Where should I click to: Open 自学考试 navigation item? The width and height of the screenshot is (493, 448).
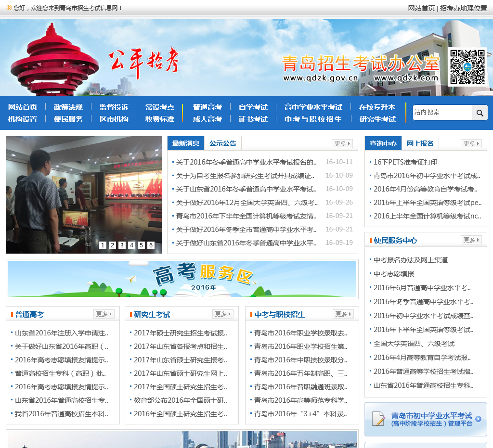[253, 107]
